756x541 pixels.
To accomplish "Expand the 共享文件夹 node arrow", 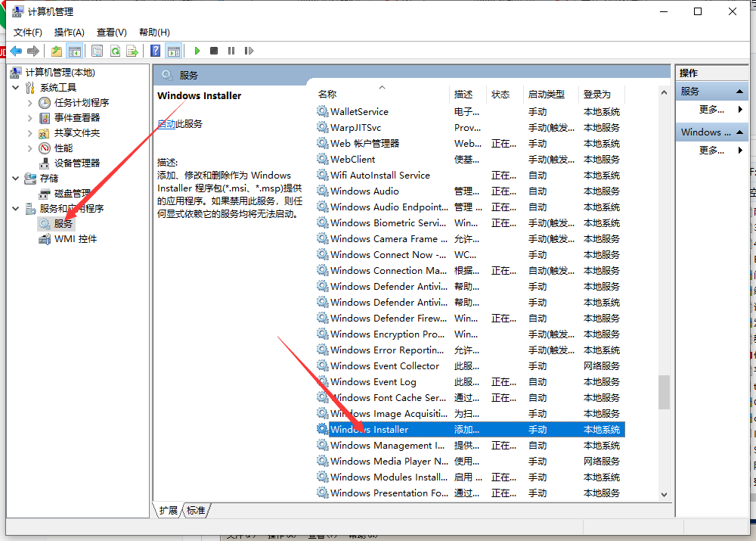I will pos(30,132).
